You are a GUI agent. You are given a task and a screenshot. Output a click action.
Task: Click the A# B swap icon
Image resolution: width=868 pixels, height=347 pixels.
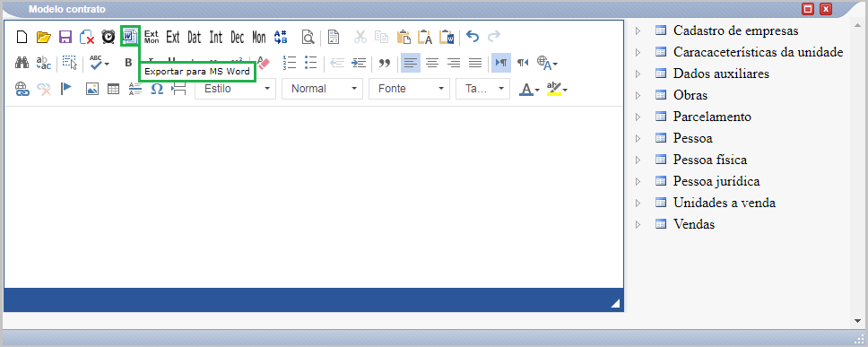(281, 37)
